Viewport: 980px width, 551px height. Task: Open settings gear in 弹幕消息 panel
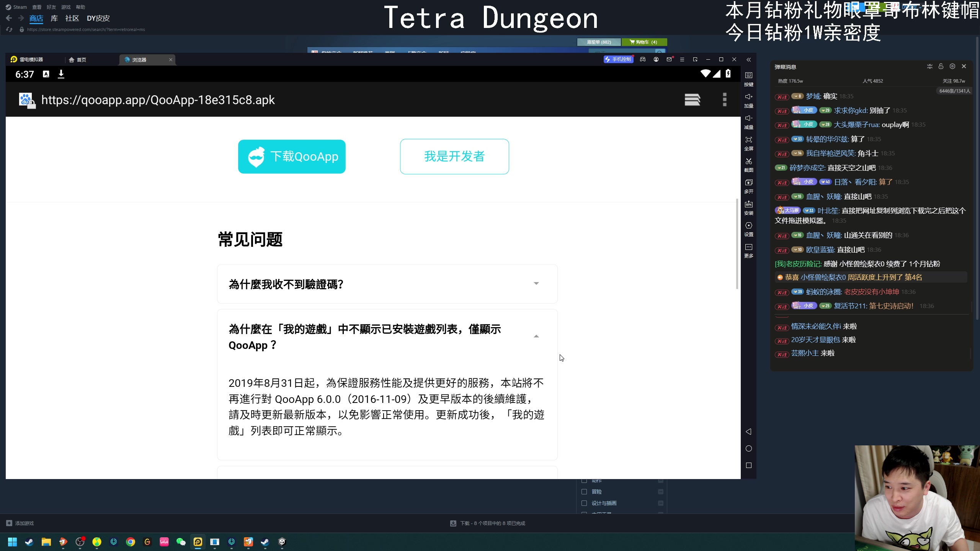(x=952, y=67)
